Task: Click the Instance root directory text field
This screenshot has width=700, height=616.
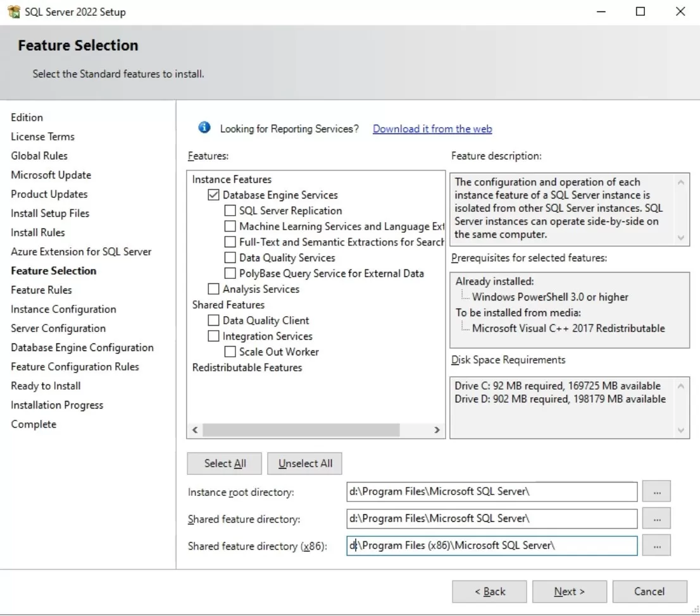Action: [x=492, y=491]
